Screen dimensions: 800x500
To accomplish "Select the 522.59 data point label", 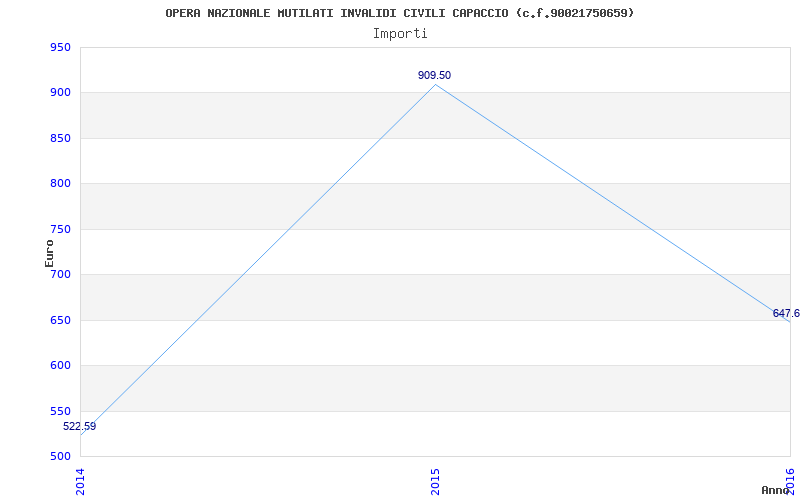I will (80, 427).
